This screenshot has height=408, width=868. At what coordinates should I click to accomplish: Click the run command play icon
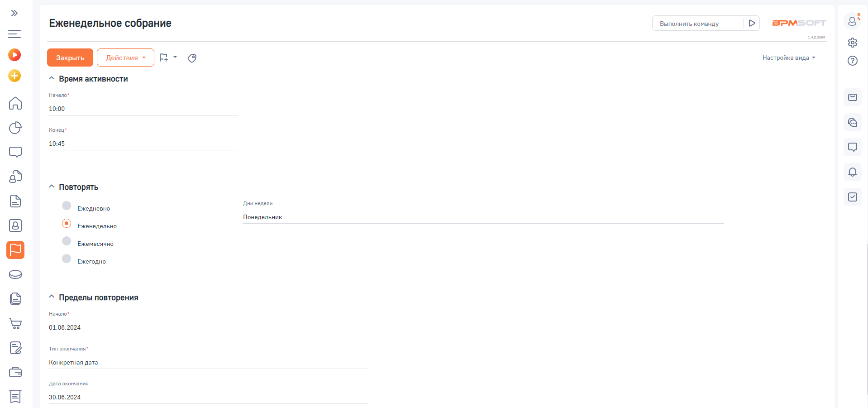click(x=752, y=23)
